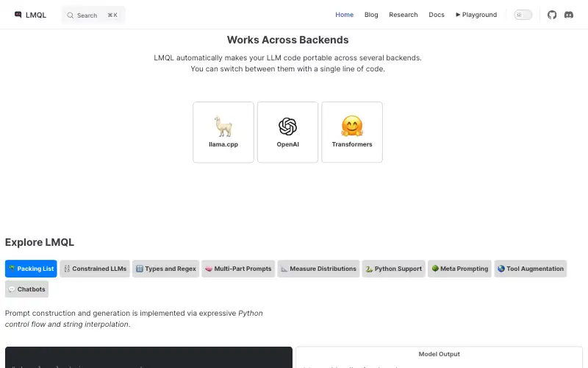Click the 'Works Across Backends' heading
Screen dimensions: 588x368
pos(287,40)
